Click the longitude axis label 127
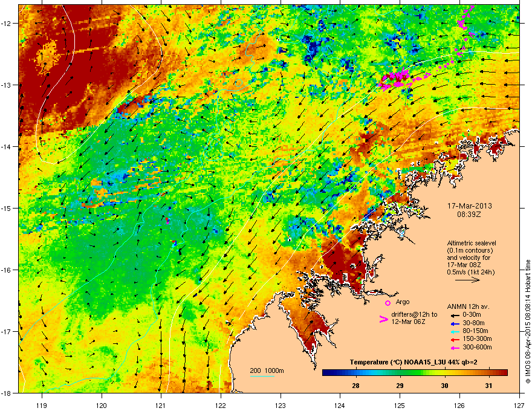532x411 pixels. pos(519,405)
